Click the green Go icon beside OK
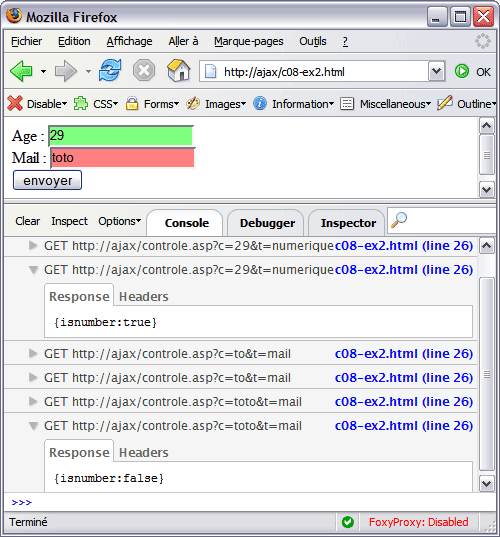500x537 pixels. 462,72
